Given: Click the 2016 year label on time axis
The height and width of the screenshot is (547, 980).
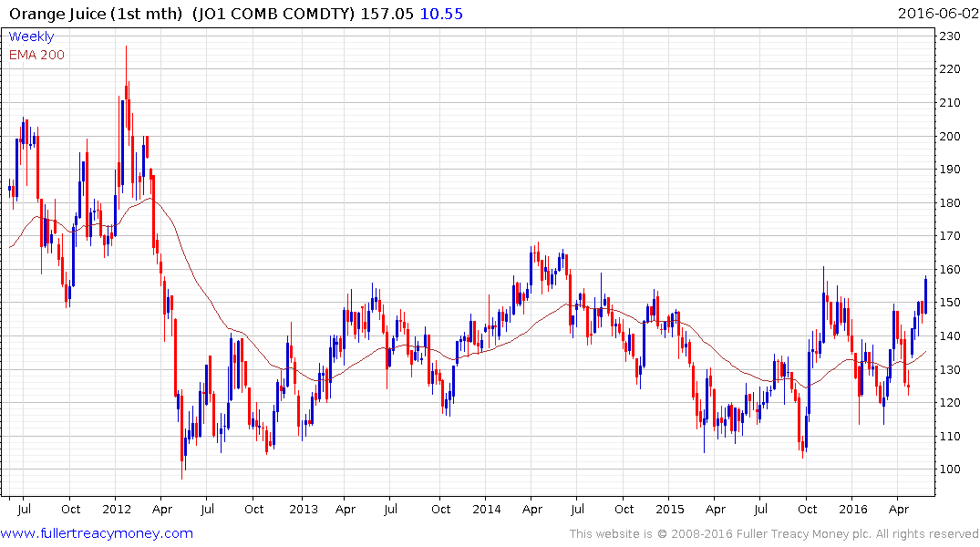Looking at the screenshot, I should coord(853,509).
